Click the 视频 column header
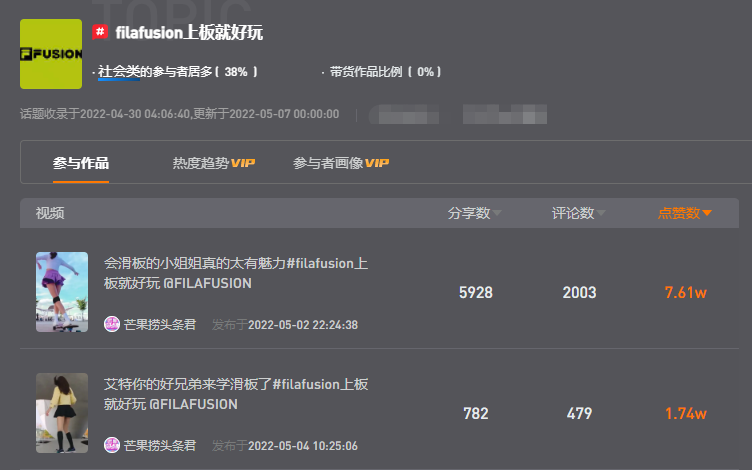Image resolution: width=752 pixels, height=470 pixels. (50, 213)
